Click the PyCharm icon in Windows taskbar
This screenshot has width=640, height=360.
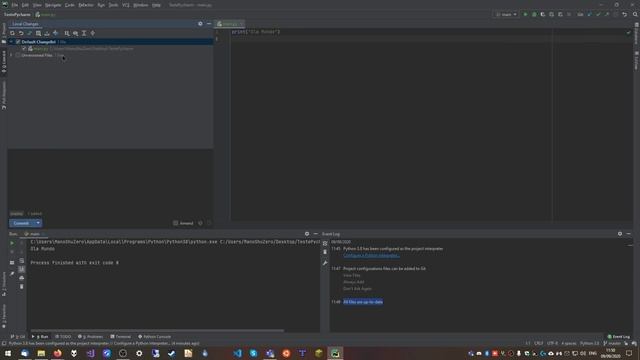[x=335, y=353]
